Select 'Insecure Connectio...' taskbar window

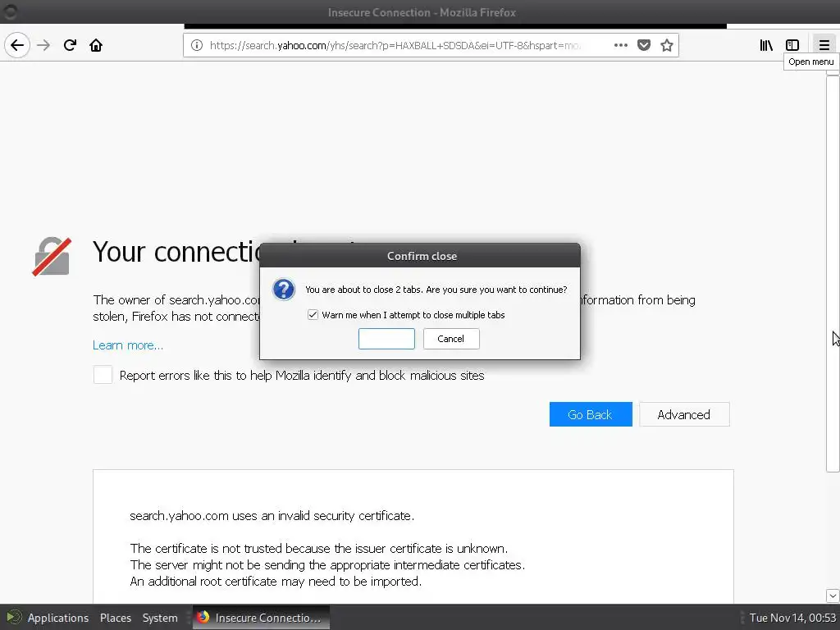point(261,617)
